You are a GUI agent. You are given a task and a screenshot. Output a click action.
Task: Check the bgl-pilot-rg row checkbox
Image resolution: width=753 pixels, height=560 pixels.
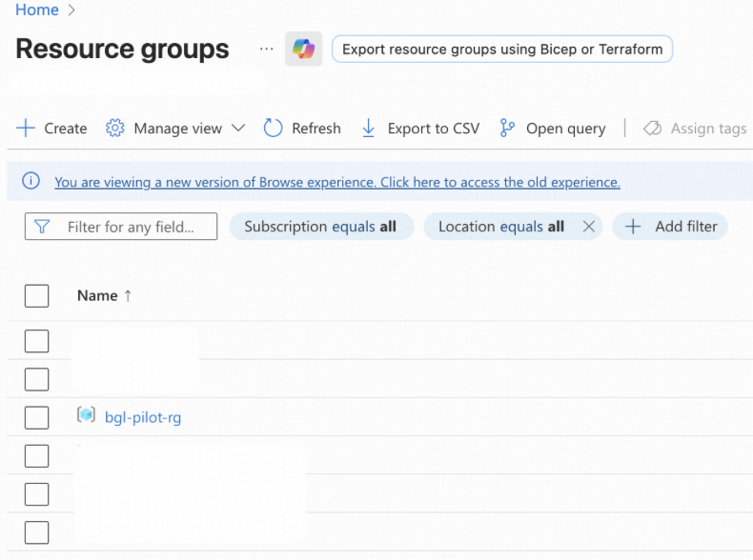coord(36,417)
